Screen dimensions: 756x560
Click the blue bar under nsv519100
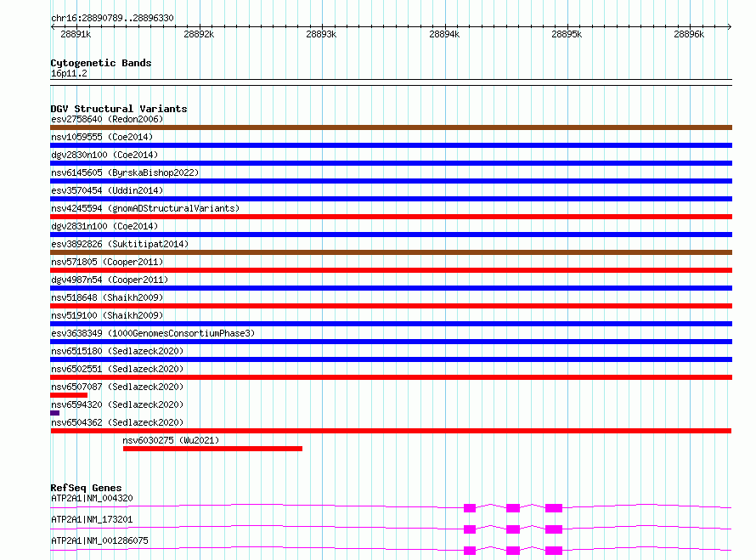coord(391,324)
